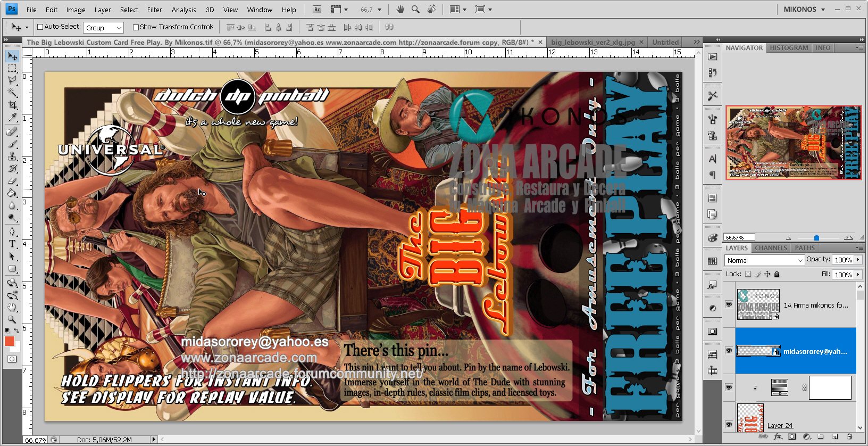Expand the hidden document tabs list
The height and width of the screenshot is (446, 868).
coord(697,42)
